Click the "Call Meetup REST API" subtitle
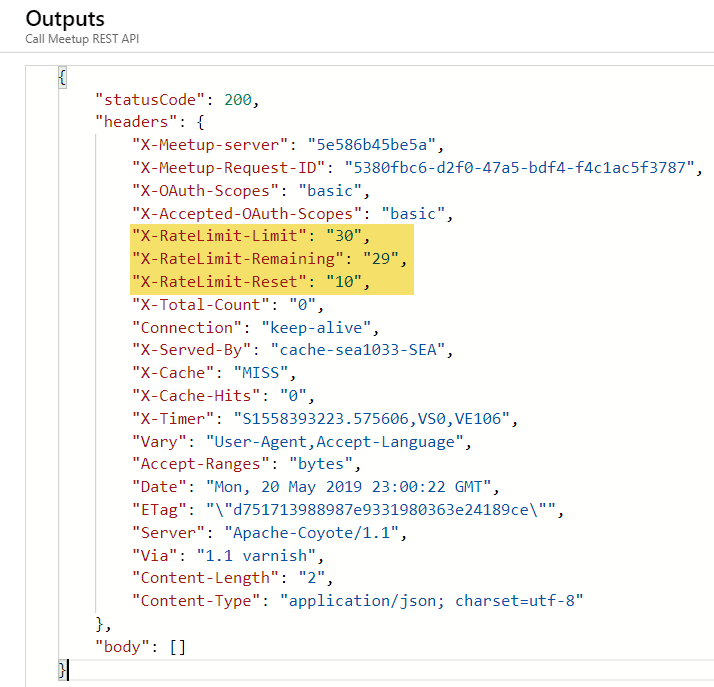Viewport: 714px width, 687px height. pos(82,39)
